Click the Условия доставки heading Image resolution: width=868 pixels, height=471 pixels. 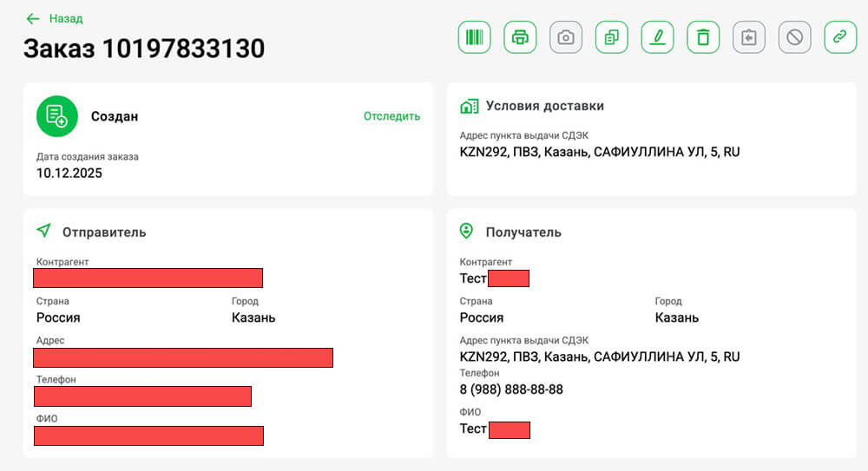[x=545, y=106]
